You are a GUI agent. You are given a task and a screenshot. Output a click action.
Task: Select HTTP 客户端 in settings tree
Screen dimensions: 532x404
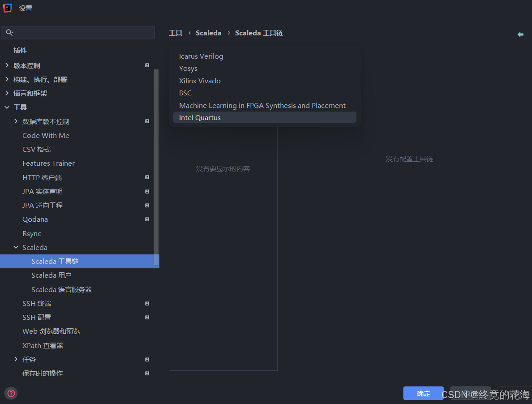(x=42, y=177)
